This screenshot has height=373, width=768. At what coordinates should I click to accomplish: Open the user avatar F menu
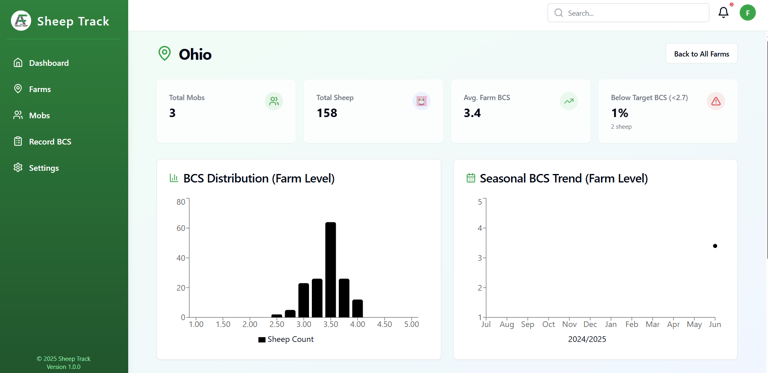pyautogui.click(x=747, y=13)
